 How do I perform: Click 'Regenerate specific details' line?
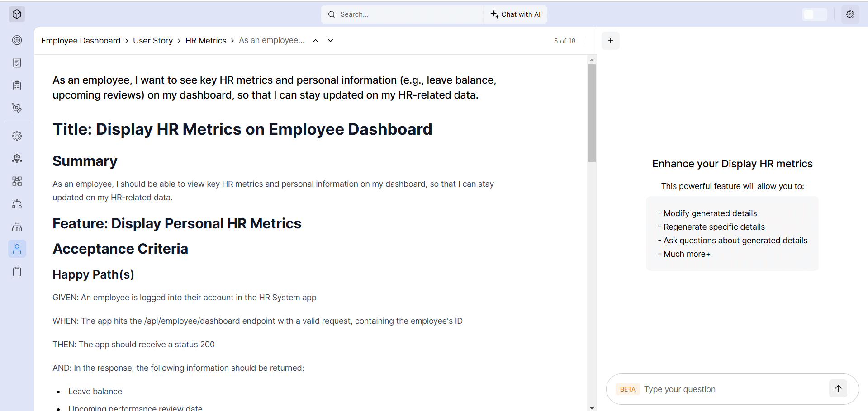point(711,227)
